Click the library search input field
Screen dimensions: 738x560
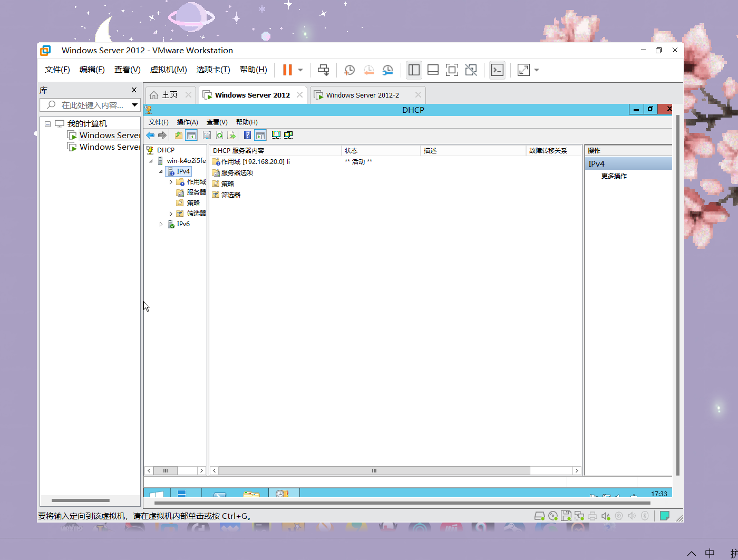(85, 105)
